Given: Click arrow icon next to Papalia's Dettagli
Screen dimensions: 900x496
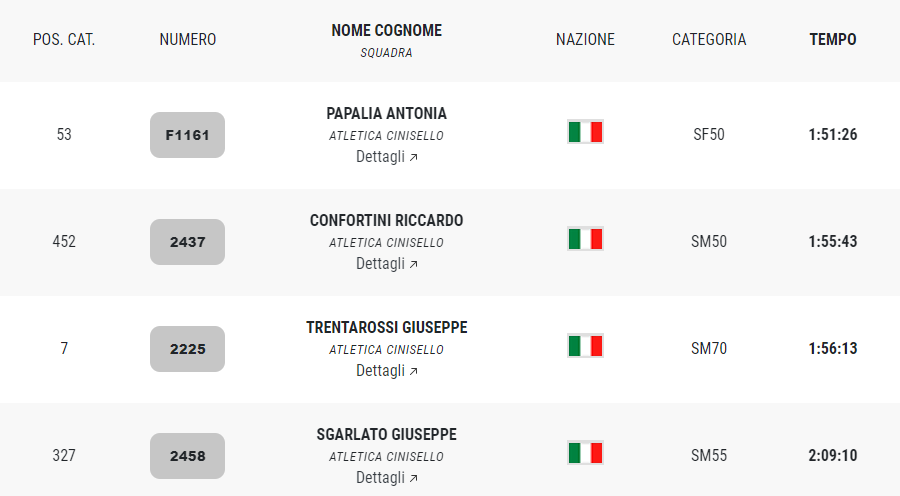Looking at the screenshot, I should coord(413,157).
